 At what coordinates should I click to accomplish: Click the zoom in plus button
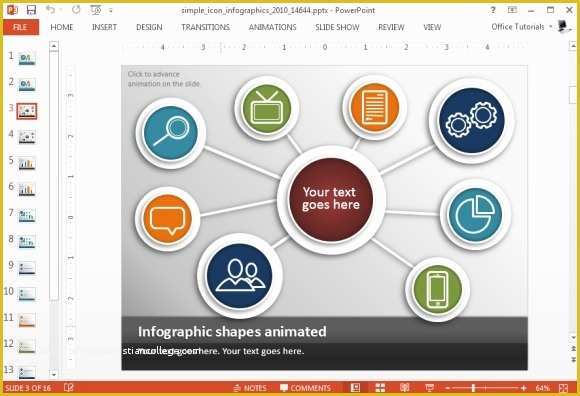point(523,388)
